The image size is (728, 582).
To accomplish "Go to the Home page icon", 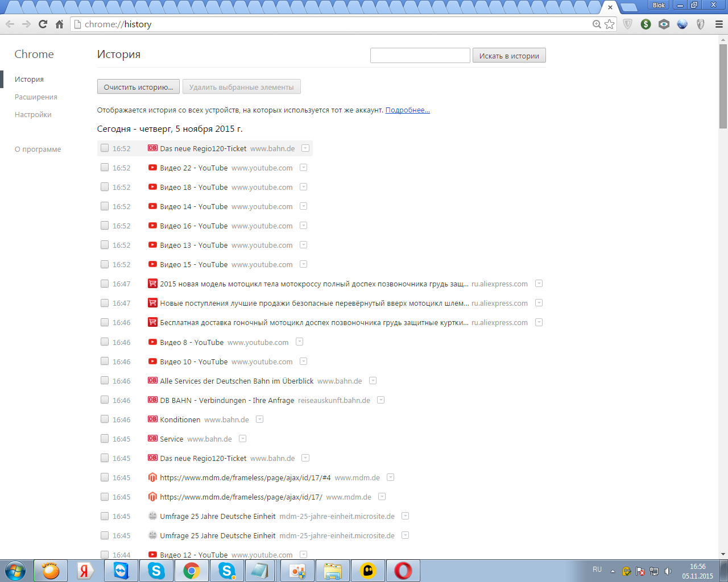I will click(x=59, y=24).
